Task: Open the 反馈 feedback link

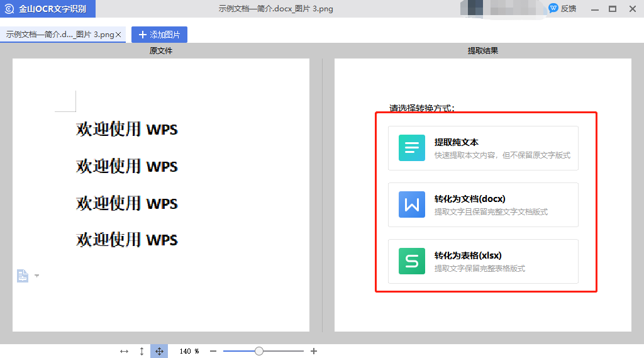Action: click(x=563, y=9)
